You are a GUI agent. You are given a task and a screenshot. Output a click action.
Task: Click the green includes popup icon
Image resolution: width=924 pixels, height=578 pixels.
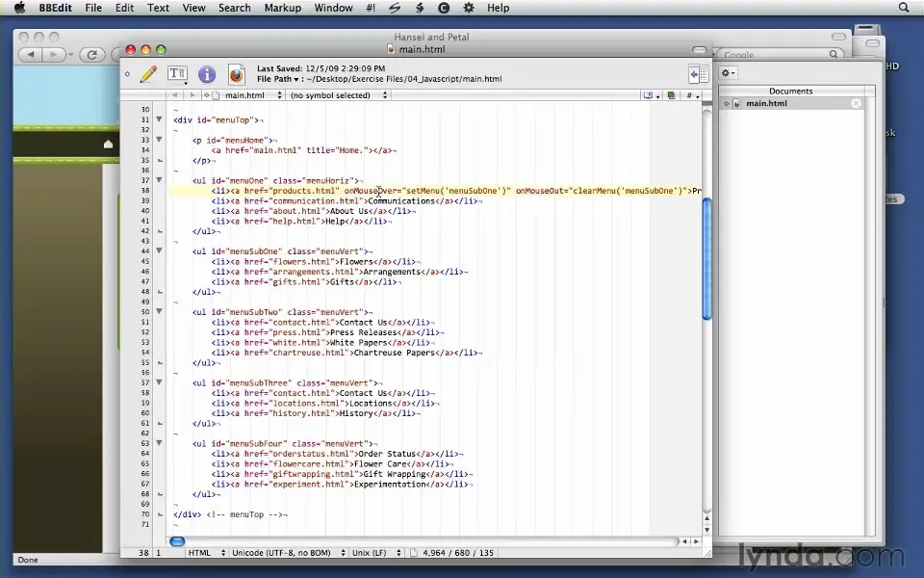click(x=671, y=95)
